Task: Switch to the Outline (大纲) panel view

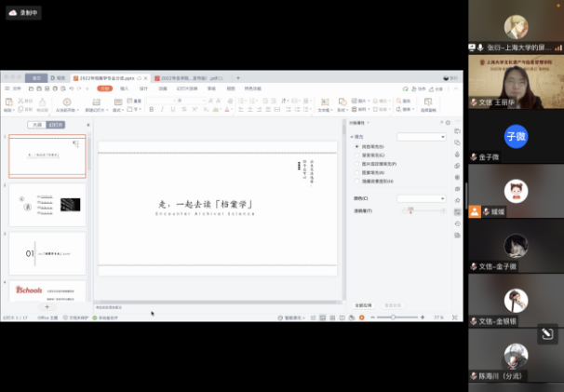Action: (36, 124)
